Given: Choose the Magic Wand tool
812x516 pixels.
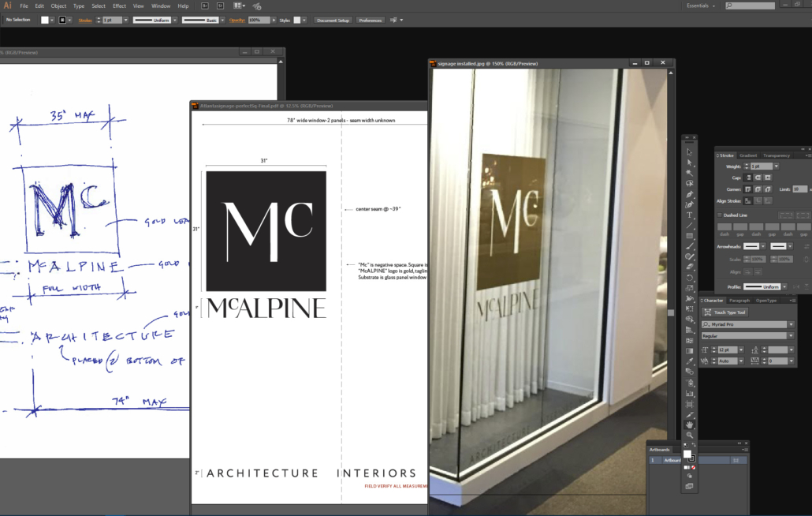Looking at the screenshot, I should (x=689, y=173).
